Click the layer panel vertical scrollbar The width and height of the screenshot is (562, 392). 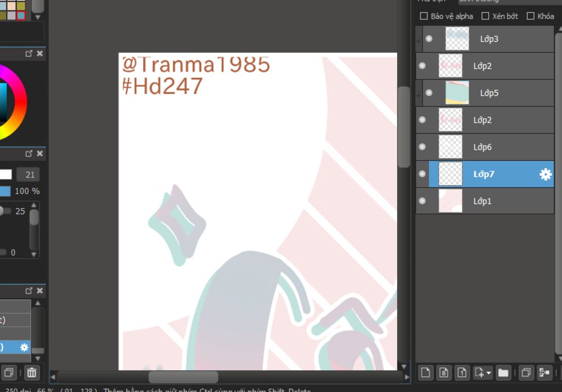[558, 194]
